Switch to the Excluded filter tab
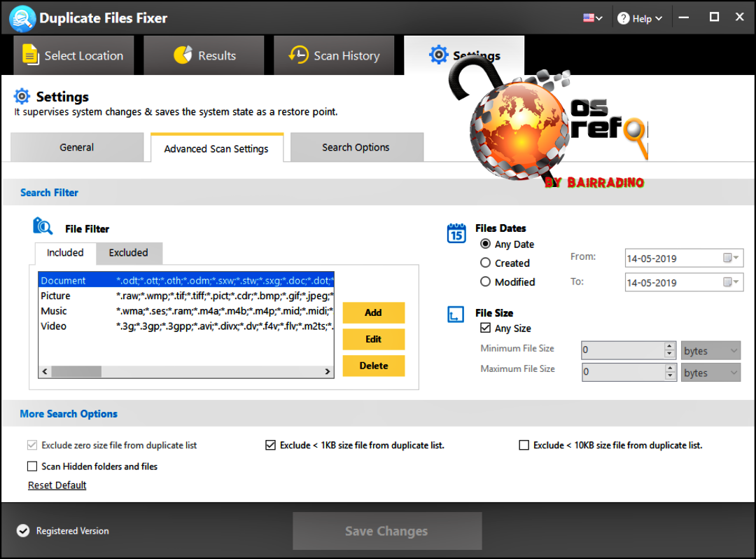Screen dimensions: 756x559 (x=129, y=253)
